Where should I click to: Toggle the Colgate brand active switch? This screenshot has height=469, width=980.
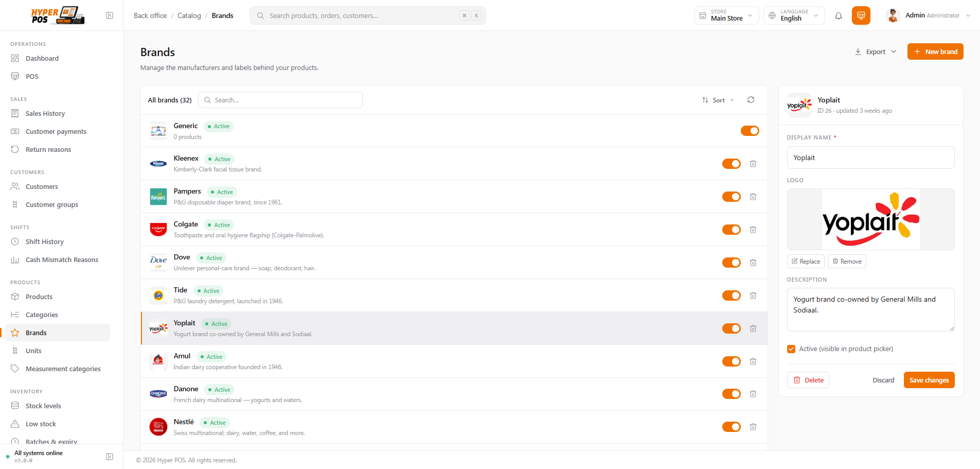(x=732, y=230)
